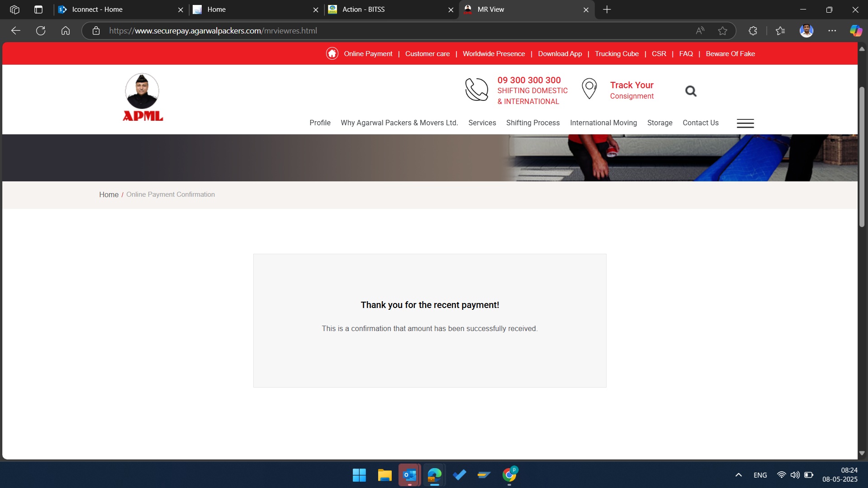The image size is (868, 488).
Task: Open the Workspaces icon in title bar
Action: coord(14,9)
